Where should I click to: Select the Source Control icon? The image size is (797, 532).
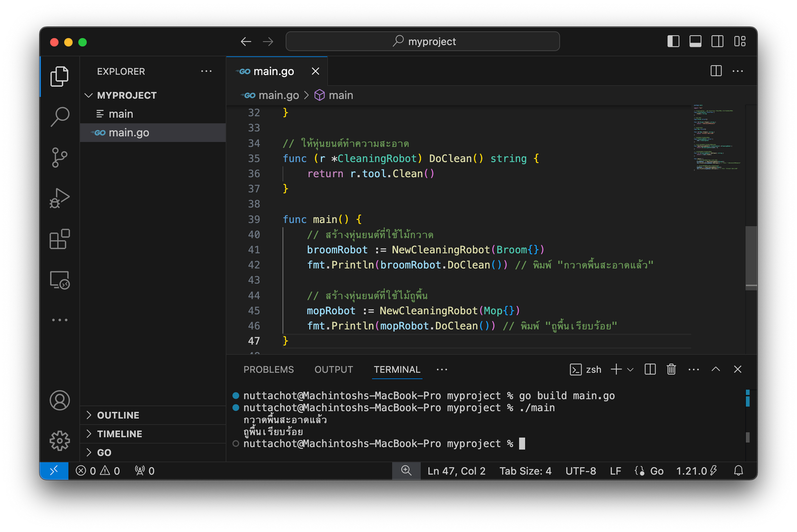[x=60, y=157]
